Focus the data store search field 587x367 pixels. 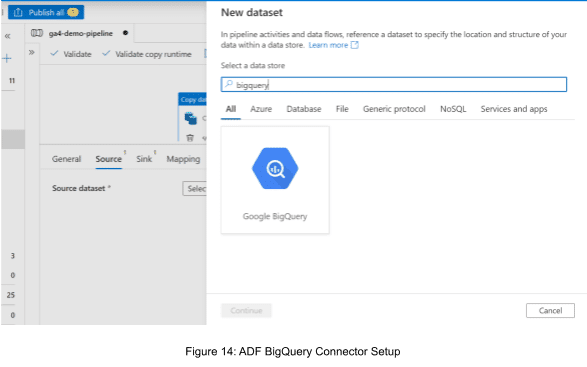pyautogui.click(x=394, y=85)
